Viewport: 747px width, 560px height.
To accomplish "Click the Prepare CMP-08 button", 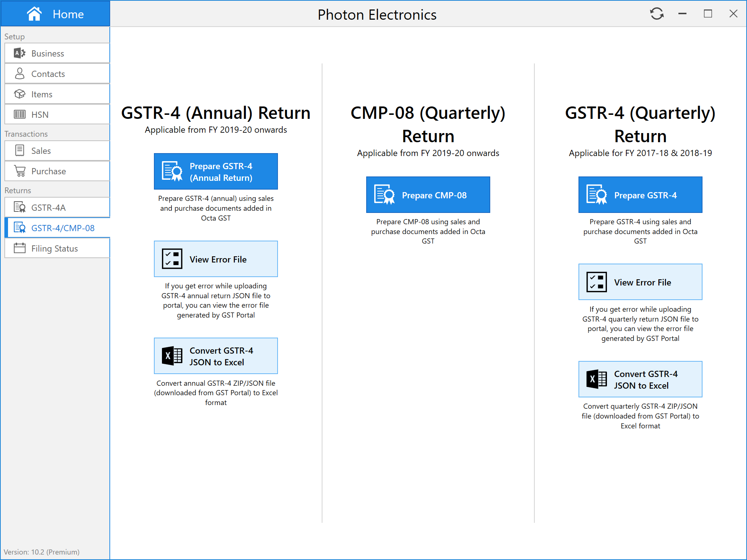I will click(428, 195).
